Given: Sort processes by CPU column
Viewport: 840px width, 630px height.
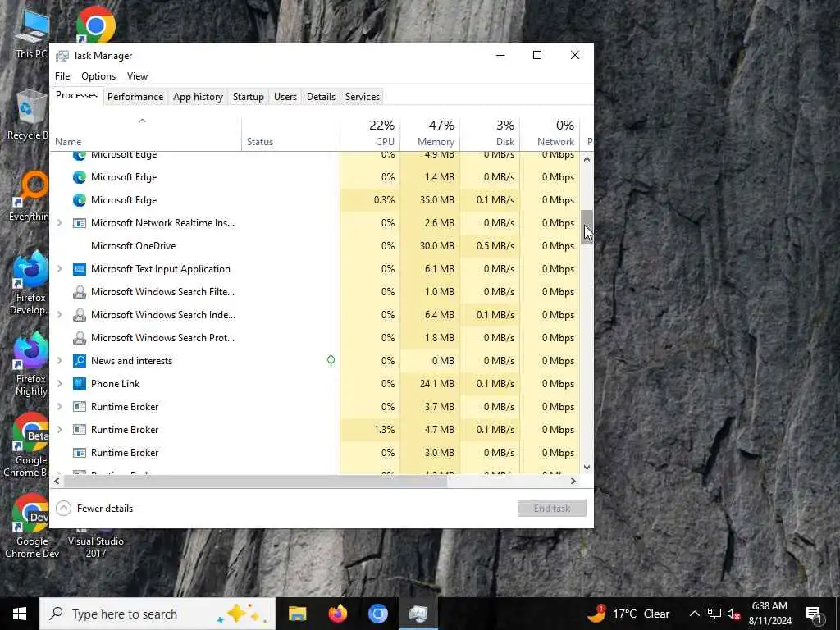Looking at the screenshot, I should click(x=370, y=134).
